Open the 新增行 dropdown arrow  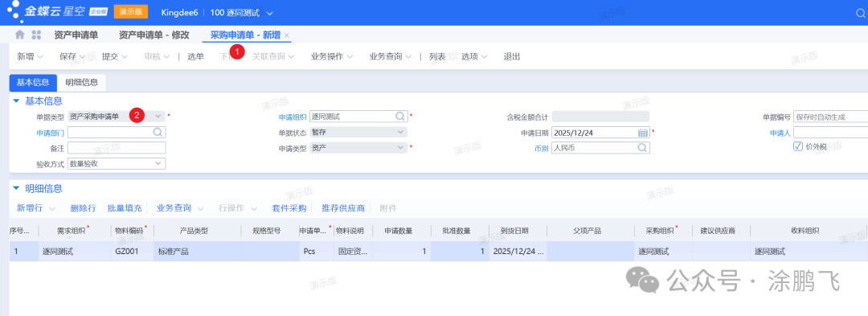coord(52,208)
